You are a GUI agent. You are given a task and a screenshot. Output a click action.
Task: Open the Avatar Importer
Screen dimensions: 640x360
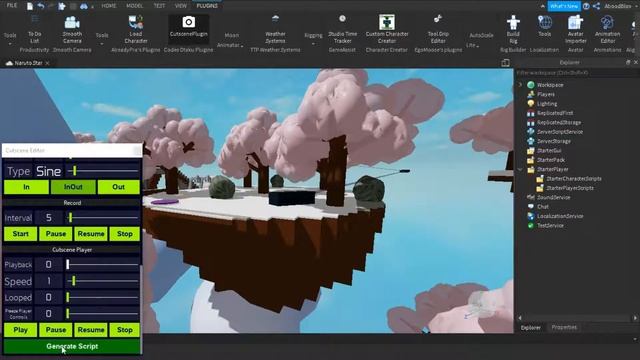576,30
